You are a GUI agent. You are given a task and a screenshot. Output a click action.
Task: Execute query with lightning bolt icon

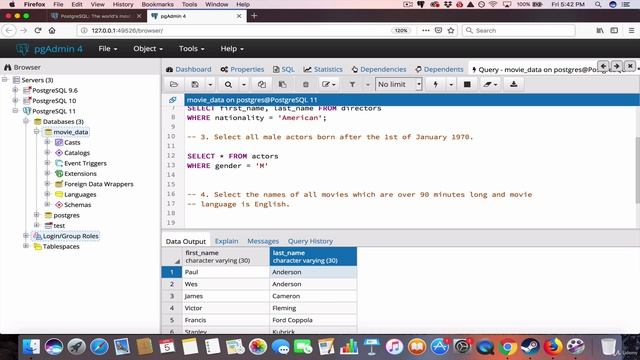(x=436, y=84)
